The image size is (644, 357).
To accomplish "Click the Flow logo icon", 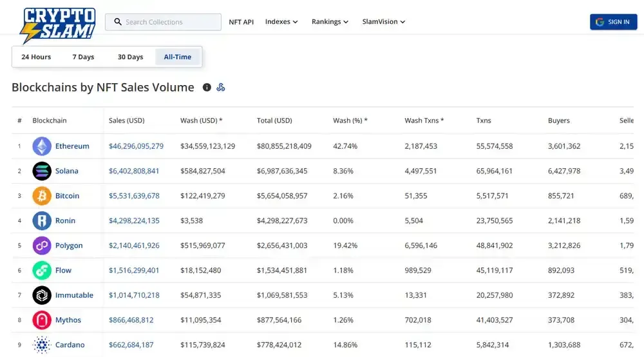I will pos(42,270).
